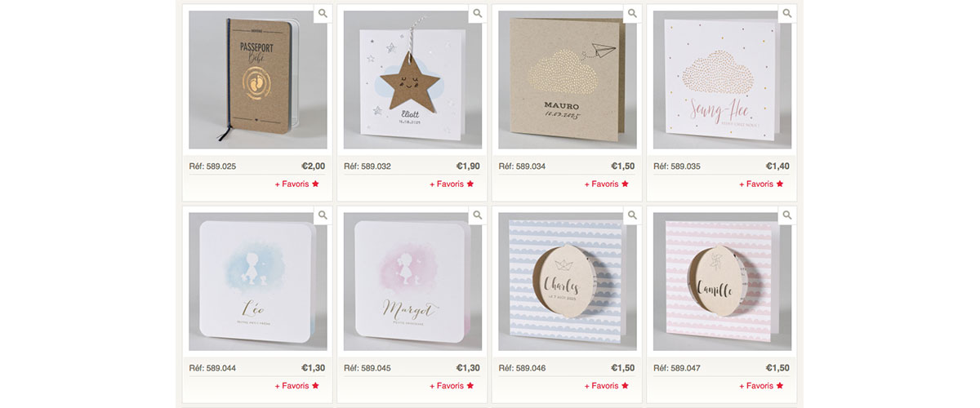
Task: Click + Favoris under Réf 589.044
Action: tap(297, 386)
